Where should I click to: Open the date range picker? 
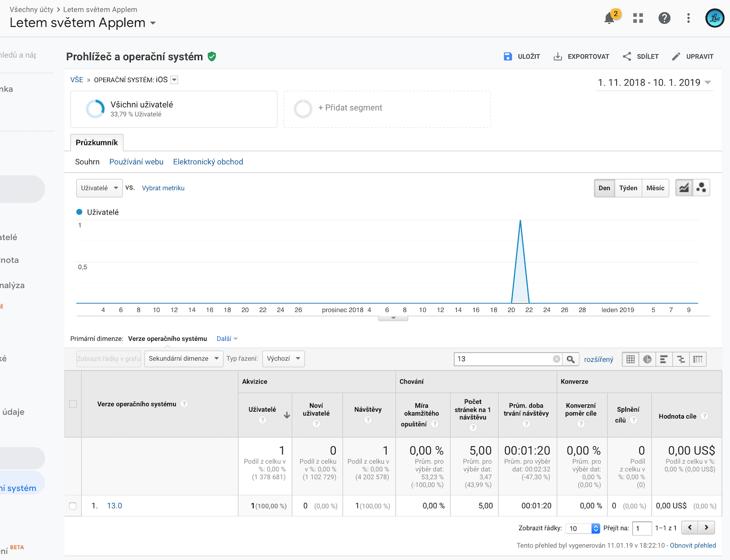pos(654,83)
